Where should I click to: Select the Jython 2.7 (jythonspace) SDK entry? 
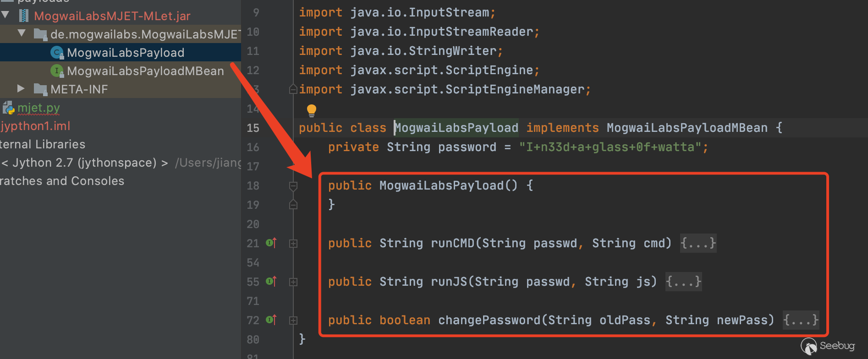click(x=84, y=163)
